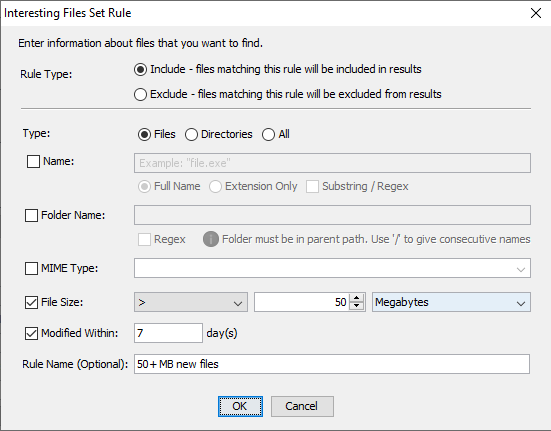Select the Exclude rule type radio button
Screen dimensions: 551x431
(x=140, y=94)
